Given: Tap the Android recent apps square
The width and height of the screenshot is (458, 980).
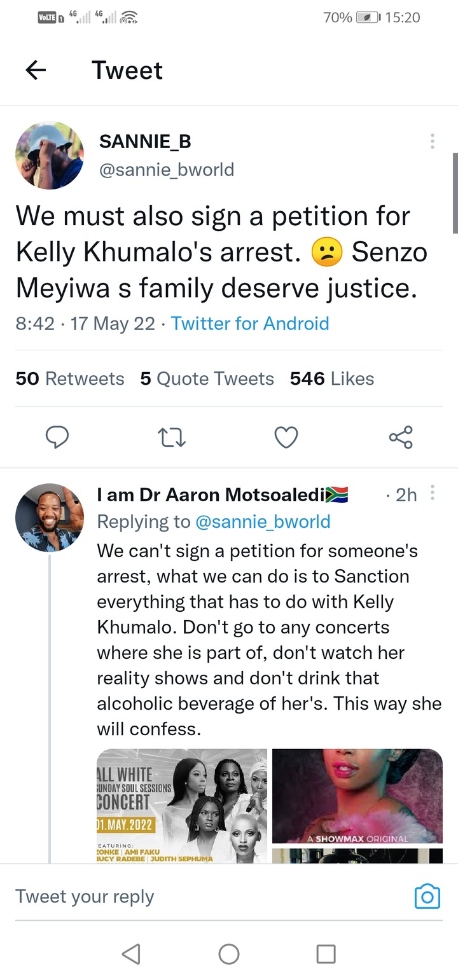Looking at the screenshot, I should 326,953.
